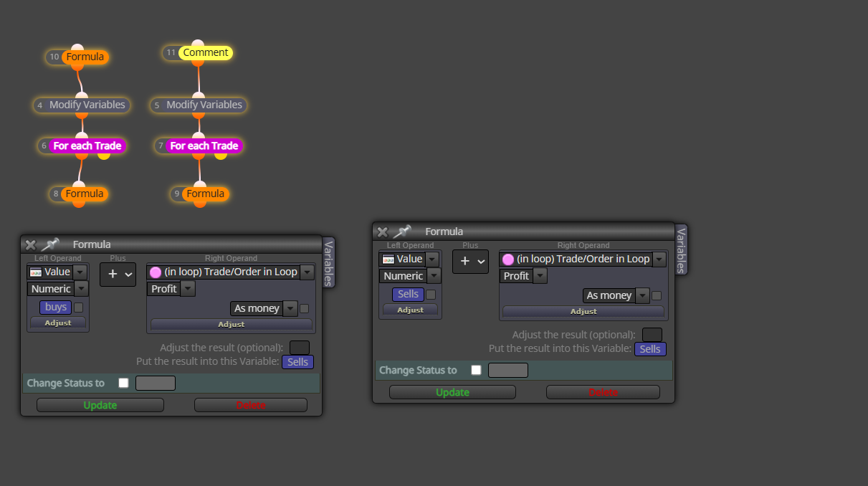Click Adjust under As money in right panel
This screenshot has width=868, height=486.
click(583, 311)
